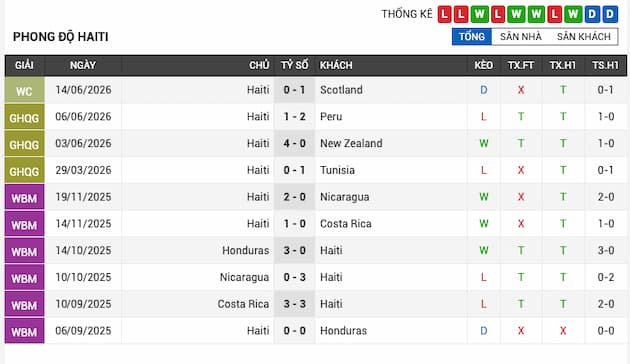
Task: Click the last blue D form badge
Action: click(x=610, y=14)
